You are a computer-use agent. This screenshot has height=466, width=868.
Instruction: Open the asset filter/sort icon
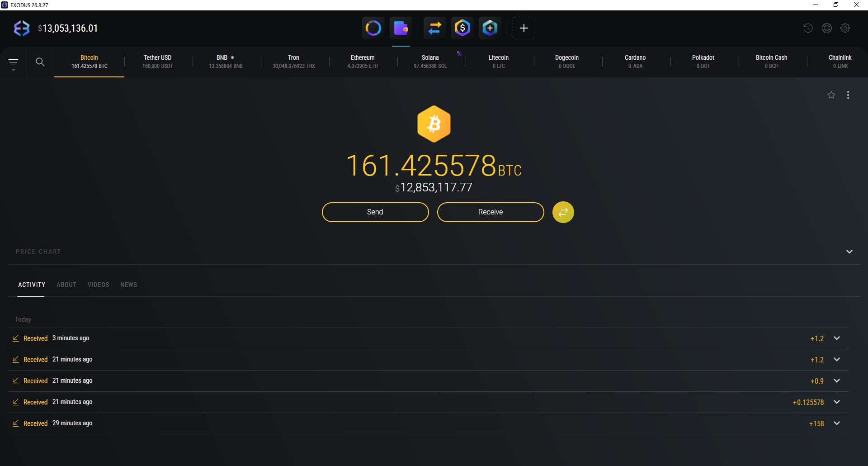click(x=14, y=63)
